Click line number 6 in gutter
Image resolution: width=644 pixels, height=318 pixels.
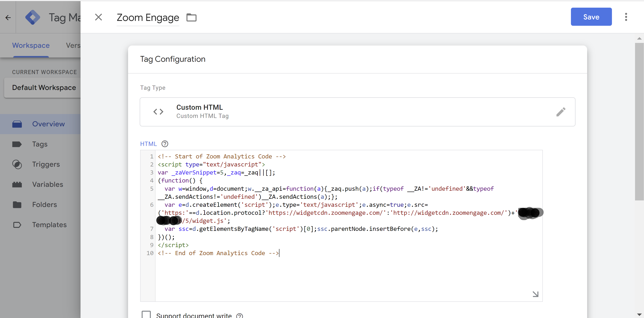pyautogui.click(x=152, y=205)
